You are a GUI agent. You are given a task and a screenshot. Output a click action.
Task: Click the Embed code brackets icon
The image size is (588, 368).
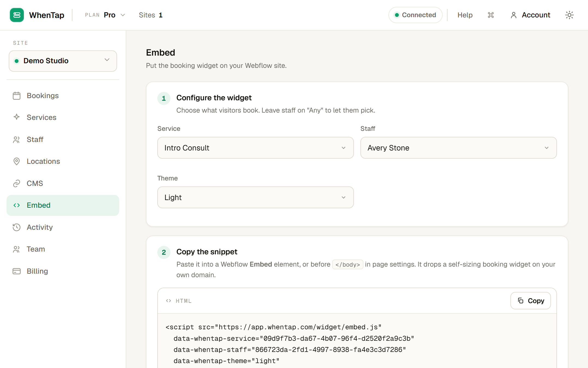[x=17, y=205]
